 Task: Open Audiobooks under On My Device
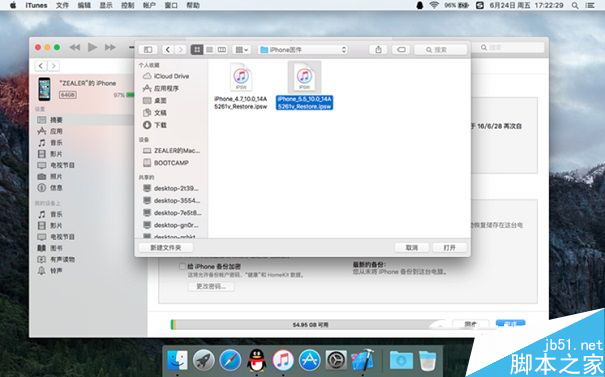click(56, 259)
